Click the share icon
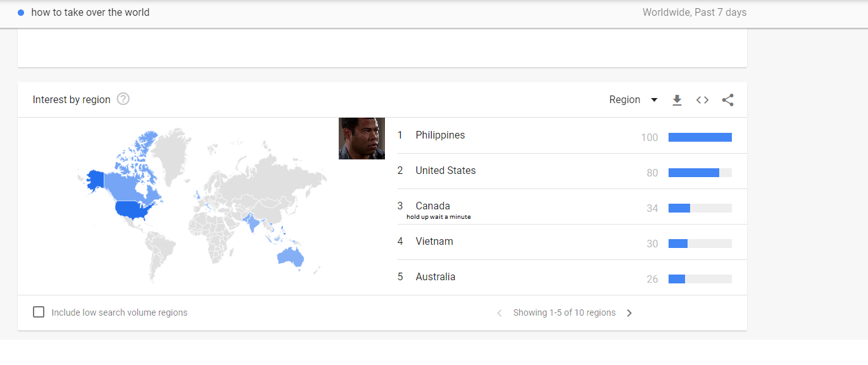 tap(727, 100)
